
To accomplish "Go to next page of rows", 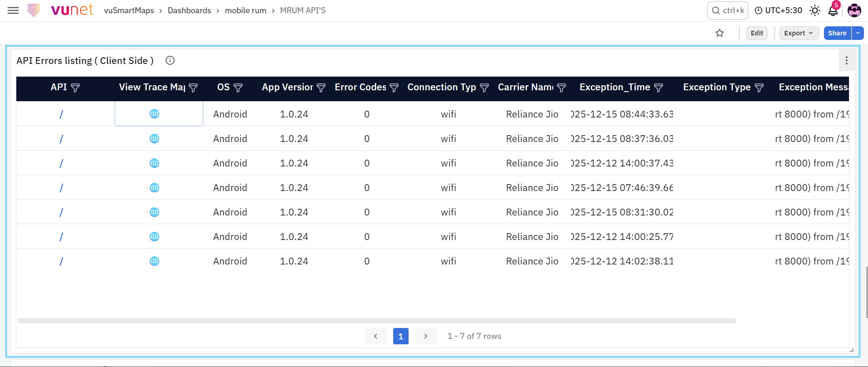I will tap(426, 336).
